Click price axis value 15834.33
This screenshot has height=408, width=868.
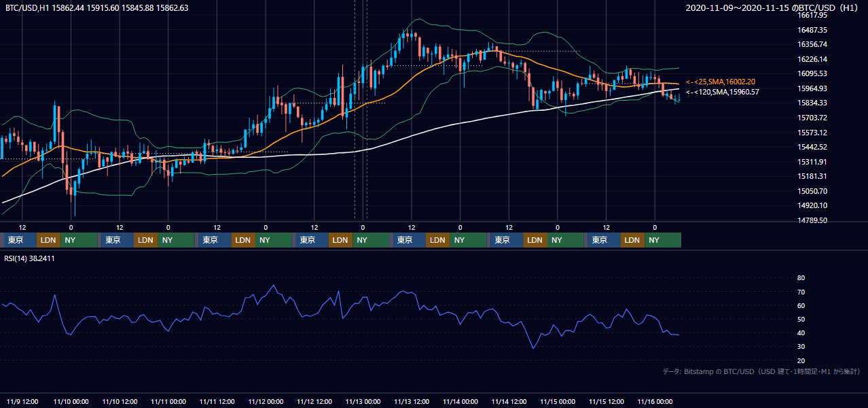pos(812,103)
